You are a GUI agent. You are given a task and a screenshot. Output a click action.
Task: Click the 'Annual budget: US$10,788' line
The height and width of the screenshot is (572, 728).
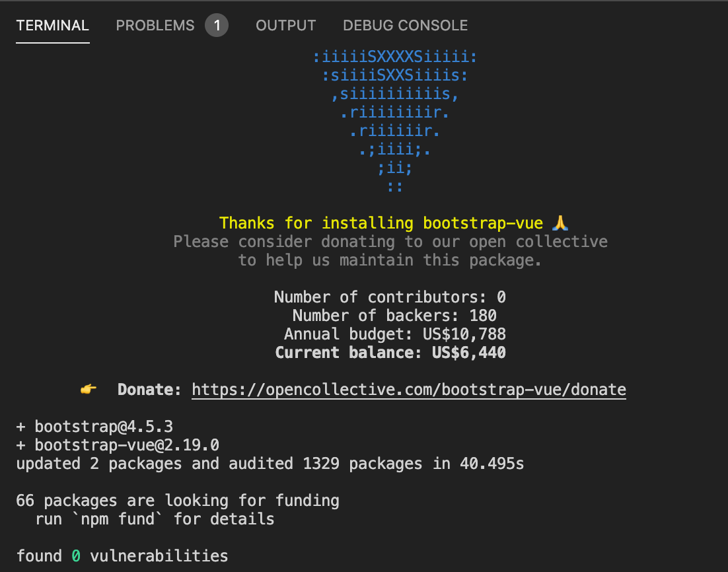(x=394, y=334)
